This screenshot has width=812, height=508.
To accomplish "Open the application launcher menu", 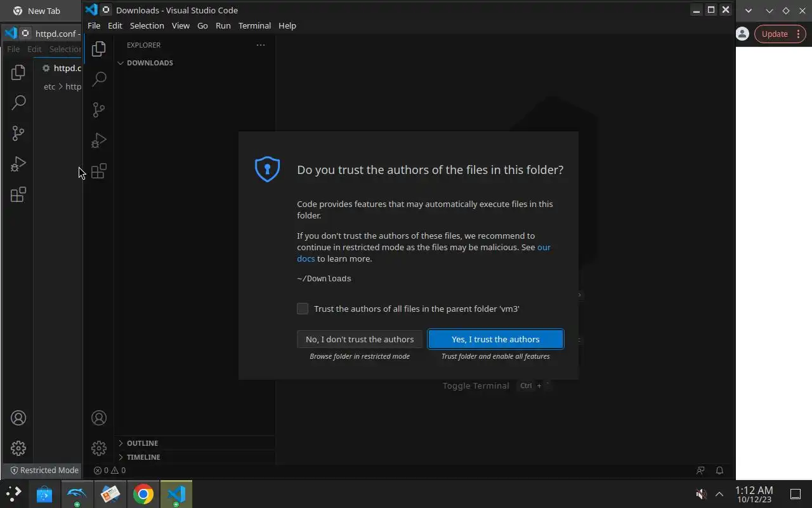I will tap(13, 494).
